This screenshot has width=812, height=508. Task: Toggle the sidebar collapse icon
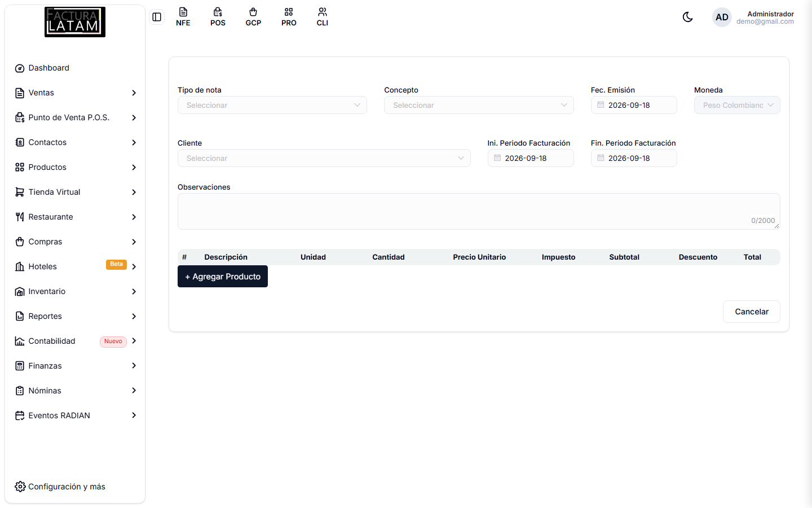pyautogui.click(x=157, y=17)
